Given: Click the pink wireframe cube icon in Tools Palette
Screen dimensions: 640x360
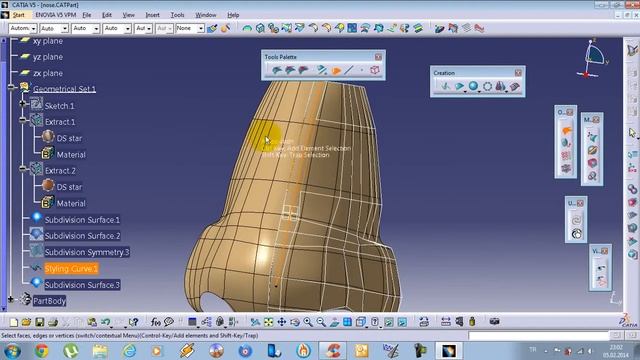Looking at the screenshot, I should (375, 70).
